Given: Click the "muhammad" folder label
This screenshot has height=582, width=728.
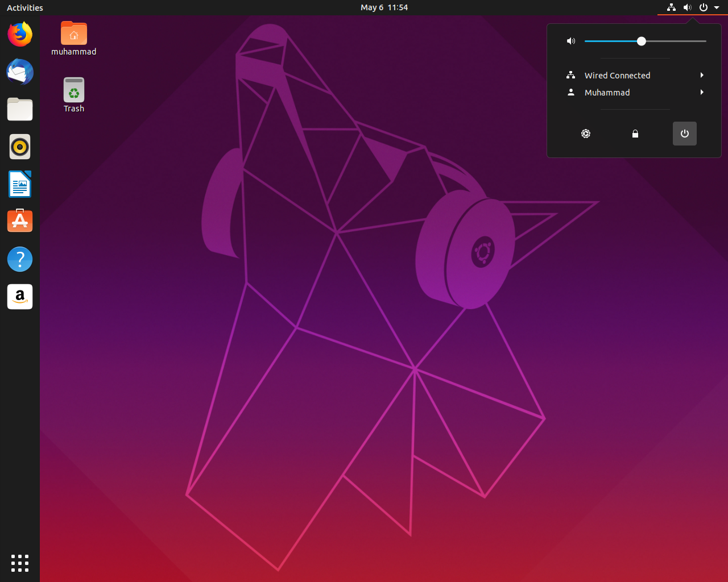Looking at the screenshot, I should coord(74,52).
